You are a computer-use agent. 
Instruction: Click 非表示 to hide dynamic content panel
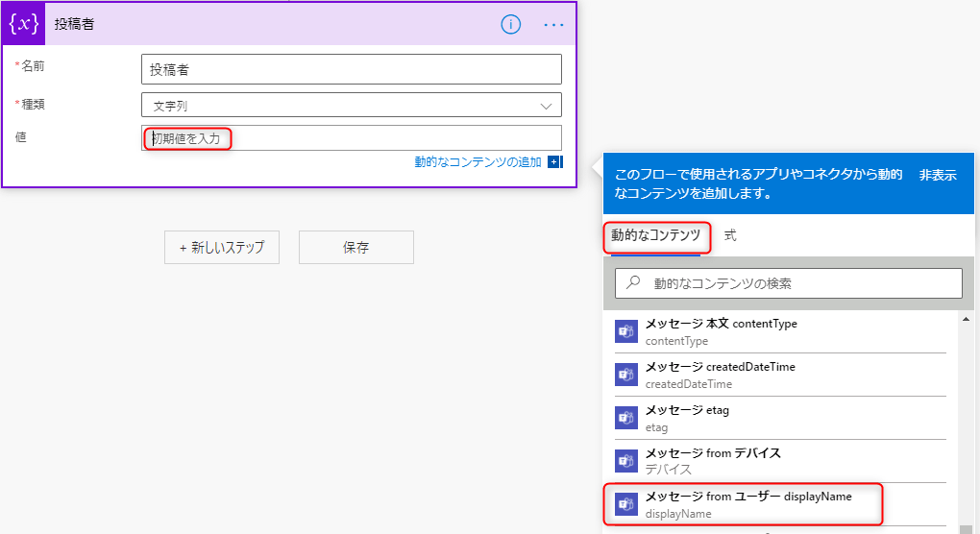[x=937, y=175]
